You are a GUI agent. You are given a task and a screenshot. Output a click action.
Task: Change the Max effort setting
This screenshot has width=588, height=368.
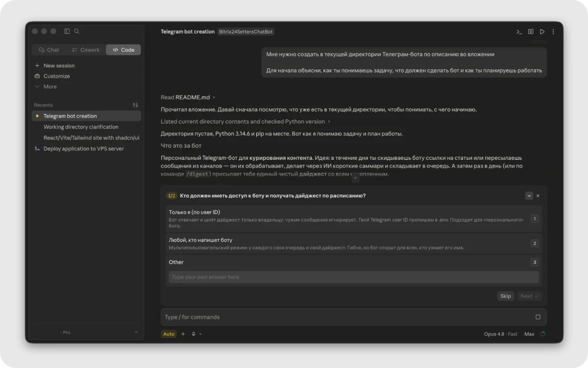click(529, 334)
